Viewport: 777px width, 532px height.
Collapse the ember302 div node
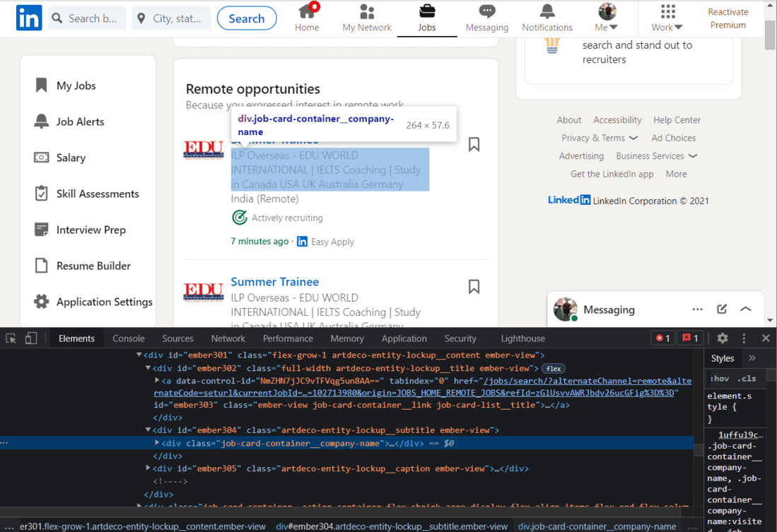[148, 368]
